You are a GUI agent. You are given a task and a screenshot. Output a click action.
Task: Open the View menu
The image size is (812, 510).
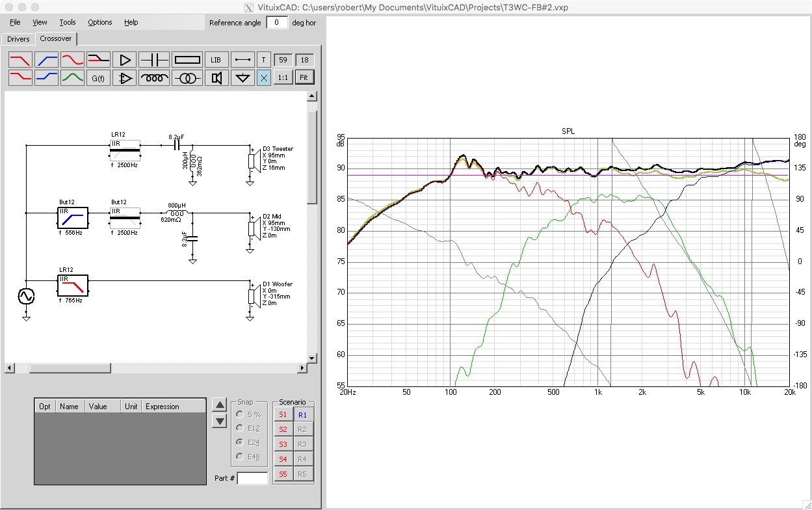pos(40,22)
